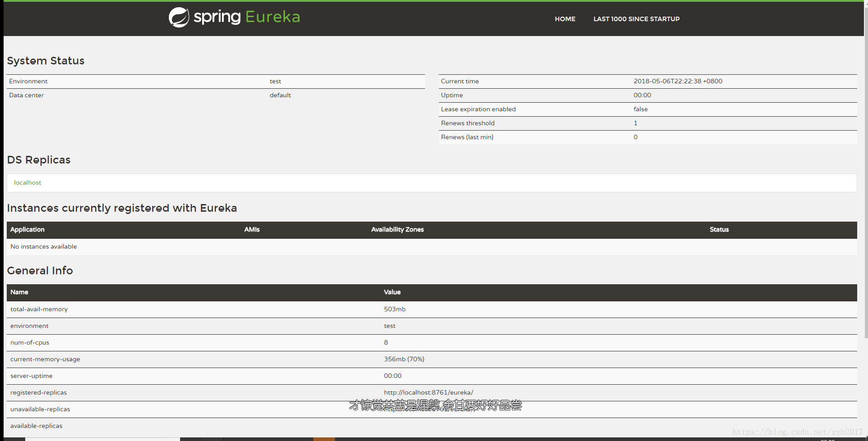
Task: Click the server-uptime row name
Action: (32, 376)
